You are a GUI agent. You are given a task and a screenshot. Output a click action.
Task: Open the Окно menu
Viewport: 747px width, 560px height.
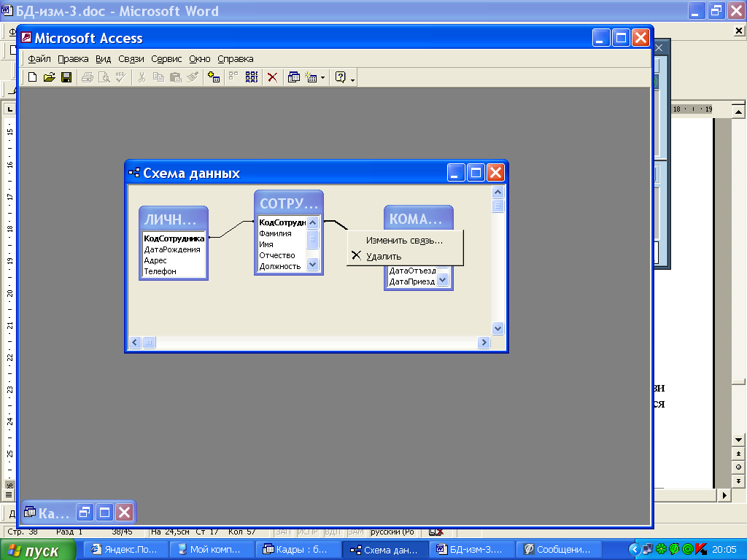pos(200,59)
